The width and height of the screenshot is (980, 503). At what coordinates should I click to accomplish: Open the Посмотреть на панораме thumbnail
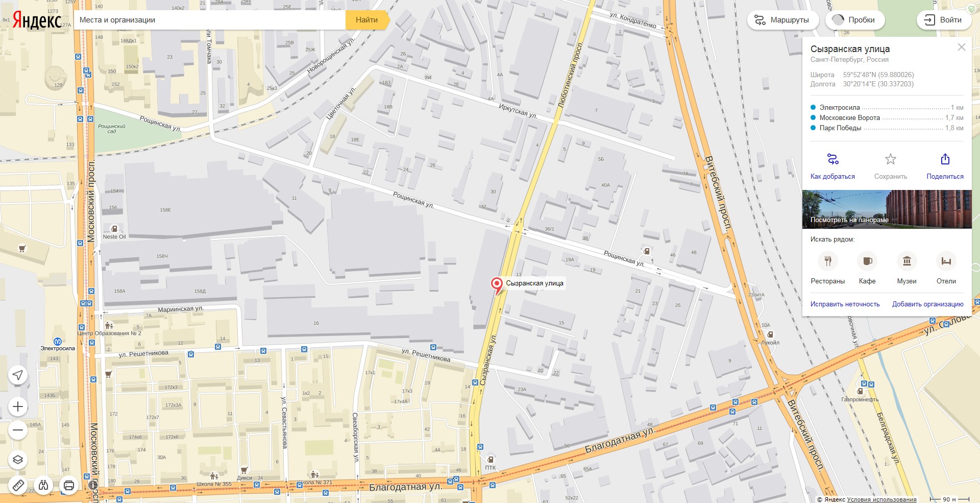887,209
